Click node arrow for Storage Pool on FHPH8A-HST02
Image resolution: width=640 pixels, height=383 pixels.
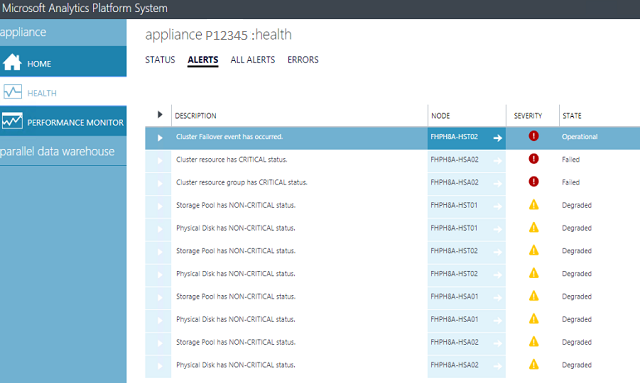pos(498,252)
